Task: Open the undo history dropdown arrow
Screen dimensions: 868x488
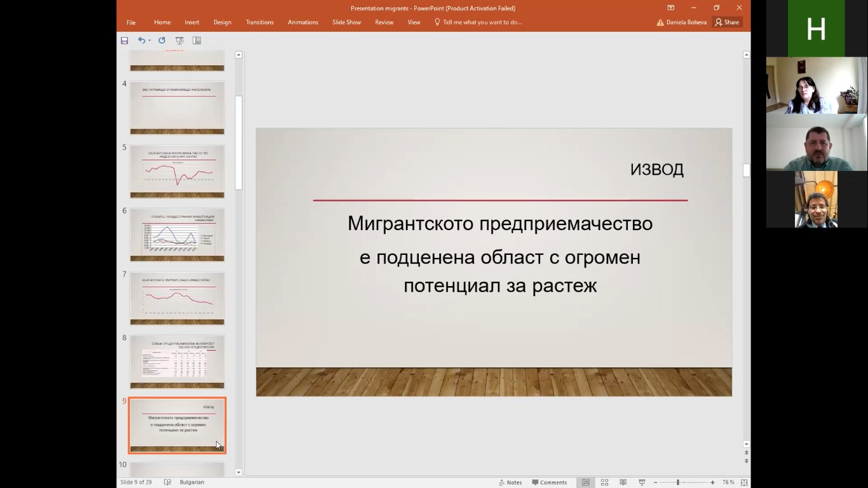Action: (149, 41)
